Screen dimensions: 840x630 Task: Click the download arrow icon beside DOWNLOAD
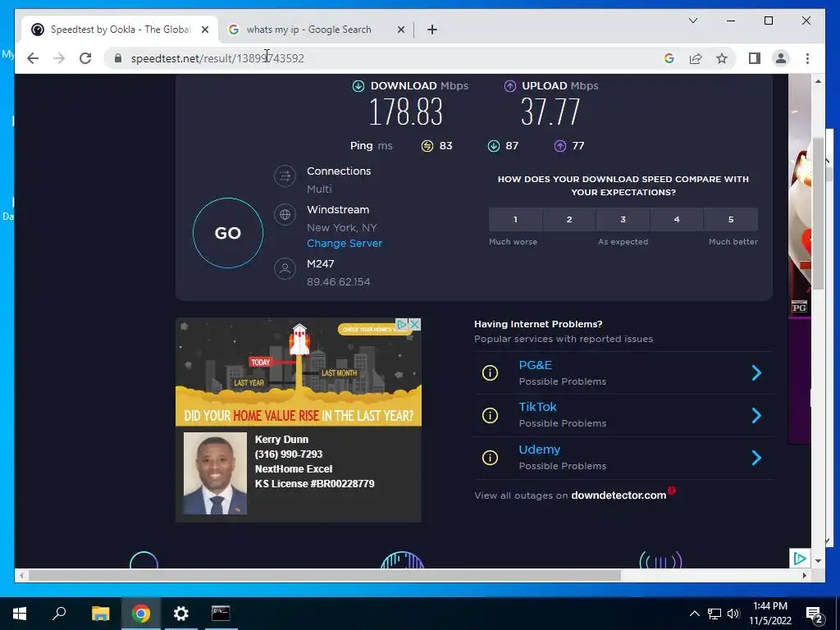point(358,85)
